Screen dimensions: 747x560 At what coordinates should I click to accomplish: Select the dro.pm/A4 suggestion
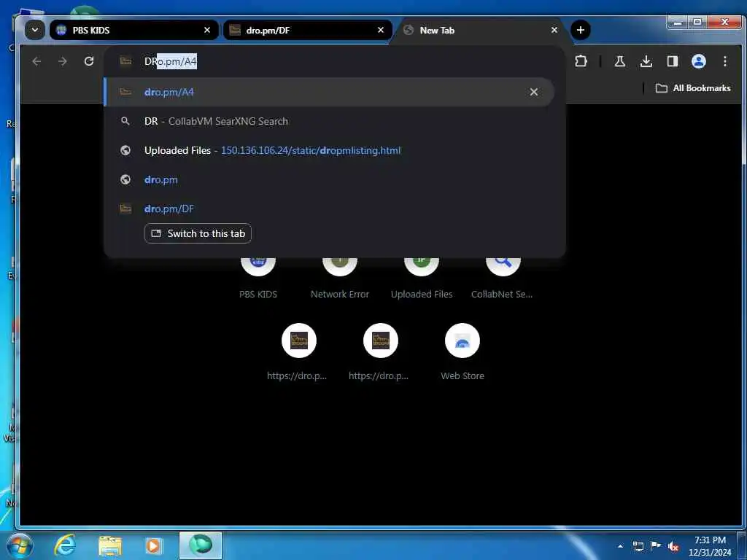[329, 92]
